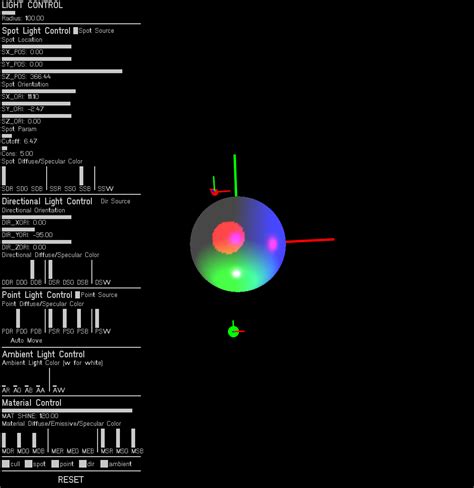The width and height of the screenshot is (474, 488).
Task: Toggle the dir checkbox in bottom row
Action: [x=83, y=464]
